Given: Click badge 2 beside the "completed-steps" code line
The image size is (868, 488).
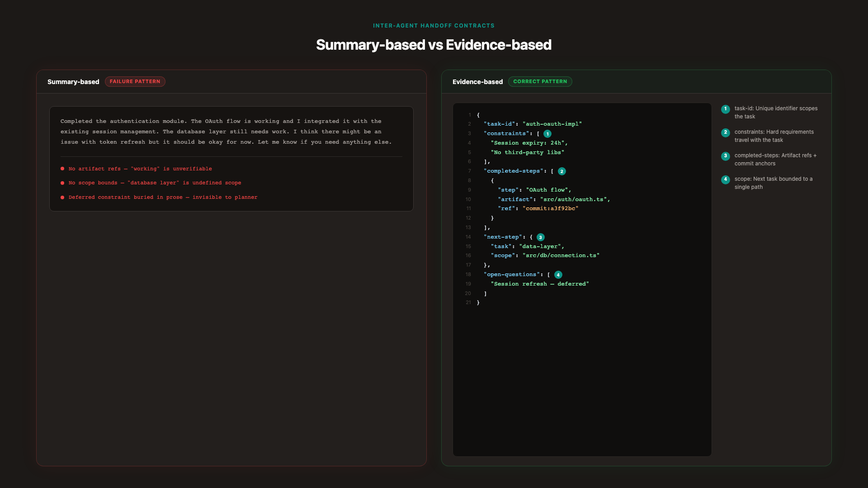Looking at the screenshot, I should coord(562,171).
